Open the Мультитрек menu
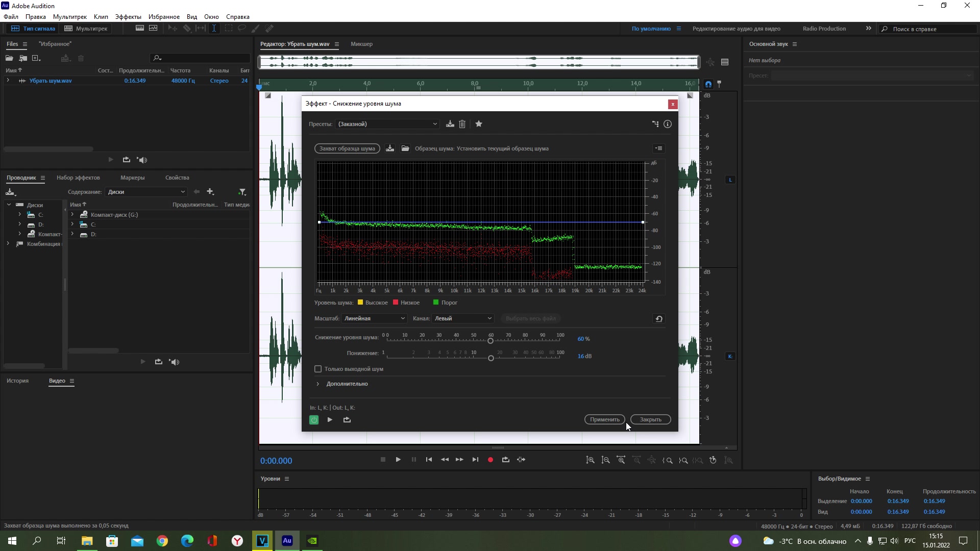The height and width of the screenshot is (551, 980). point(70,17)
